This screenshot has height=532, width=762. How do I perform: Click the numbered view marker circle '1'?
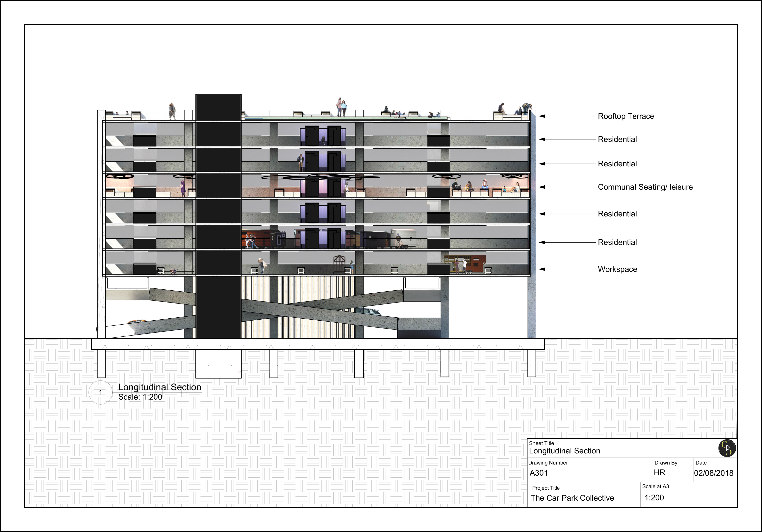click(101, 392)
